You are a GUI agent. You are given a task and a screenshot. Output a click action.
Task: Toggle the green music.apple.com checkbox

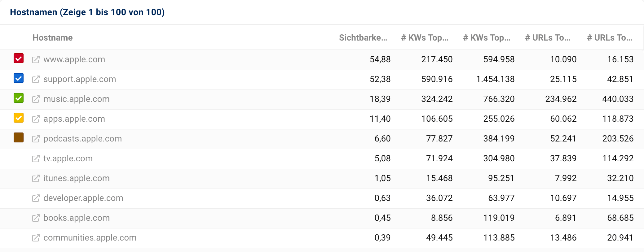pos(19,98)
